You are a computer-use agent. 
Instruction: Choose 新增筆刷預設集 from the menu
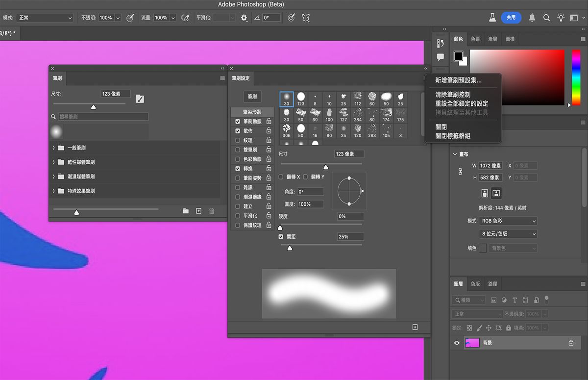click(458, 80)
